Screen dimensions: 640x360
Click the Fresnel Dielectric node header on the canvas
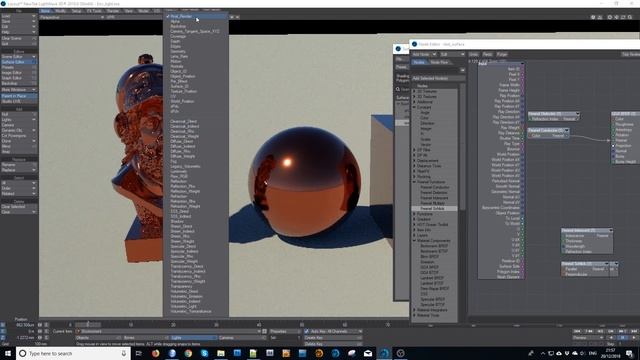coord(553,114)
